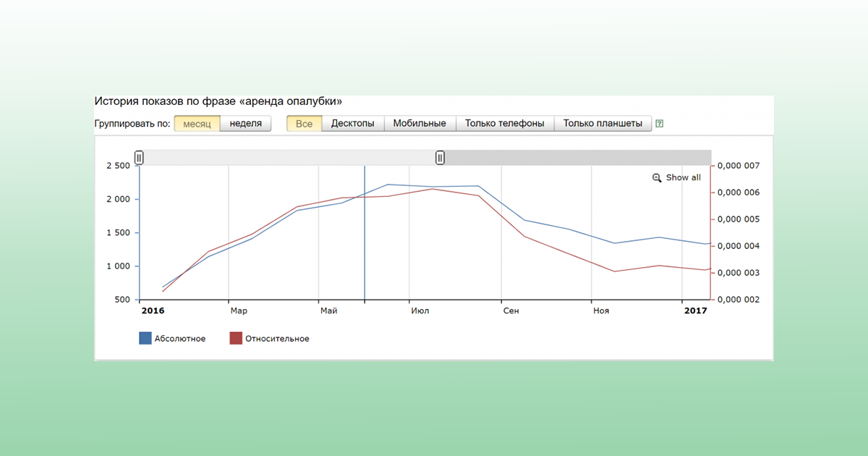Click the Show all zoom link

tap(683, 177)
